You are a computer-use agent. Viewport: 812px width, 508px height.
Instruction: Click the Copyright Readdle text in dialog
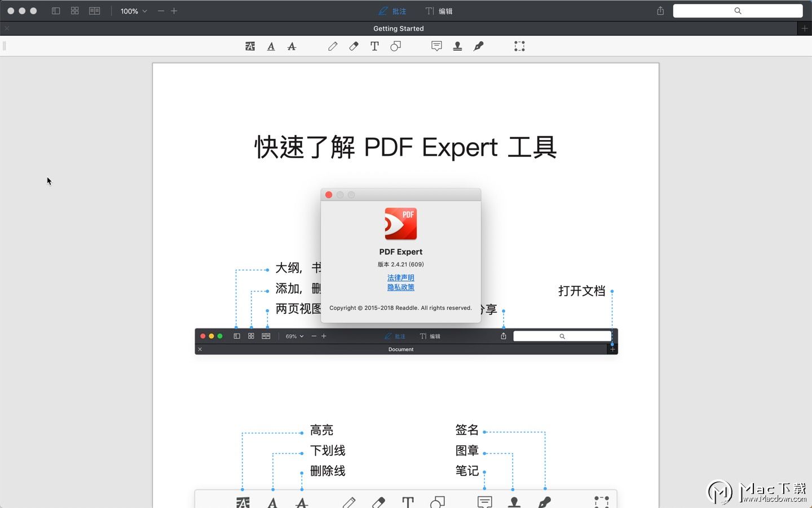click(400, 308)
